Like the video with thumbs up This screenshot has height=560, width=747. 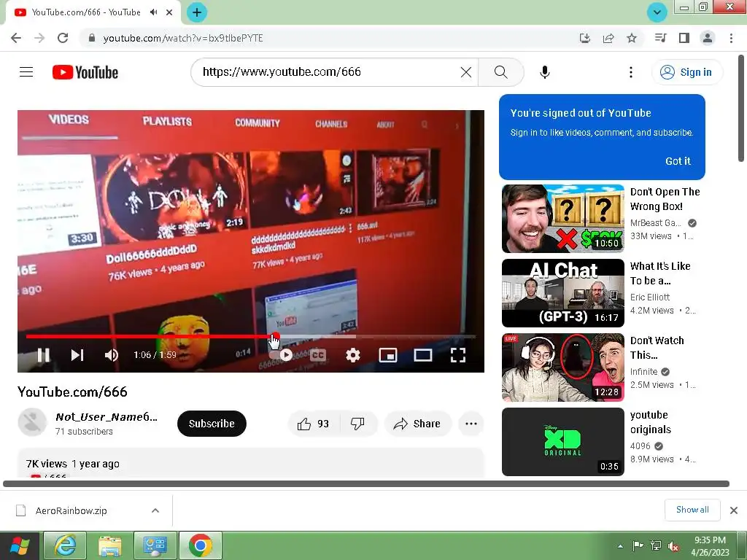pyautogui.click(x=313, y=424)
